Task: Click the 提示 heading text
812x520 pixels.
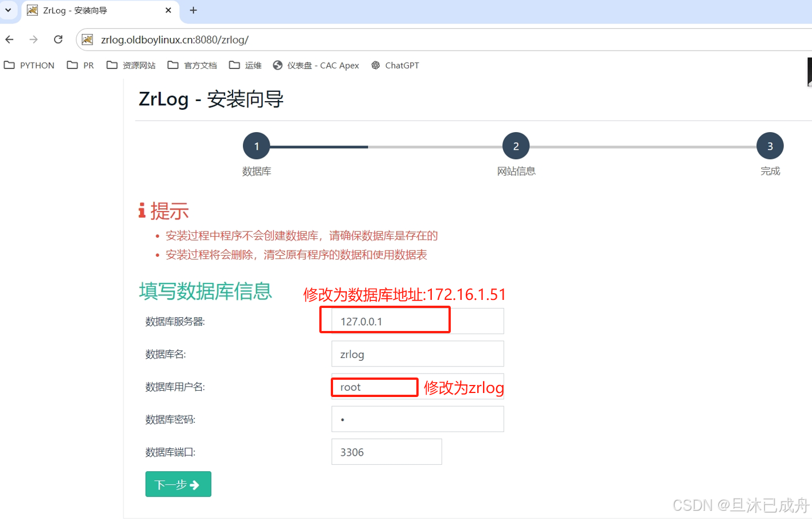Action: (169, 211)
